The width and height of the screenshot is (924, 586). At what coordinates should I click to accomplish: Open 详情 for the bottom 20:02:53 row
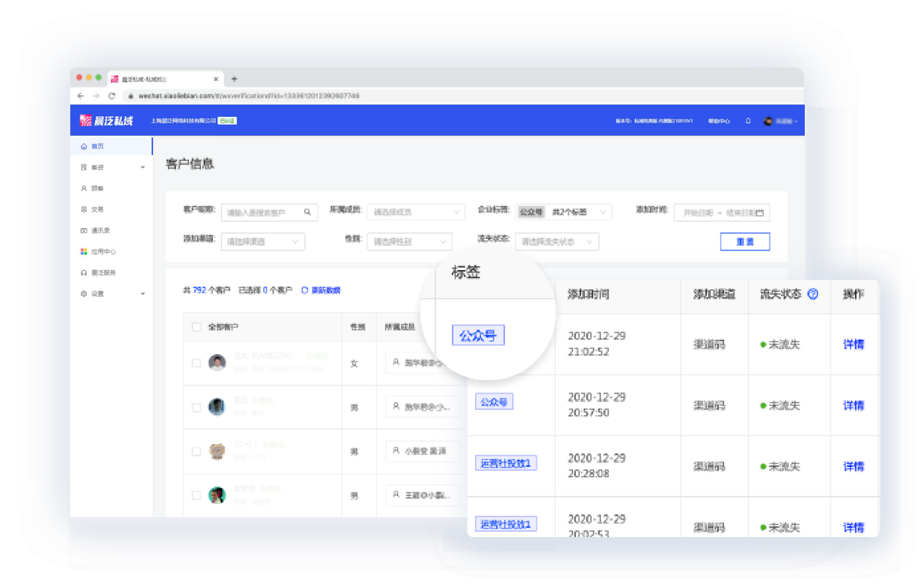tap(853, 528)
